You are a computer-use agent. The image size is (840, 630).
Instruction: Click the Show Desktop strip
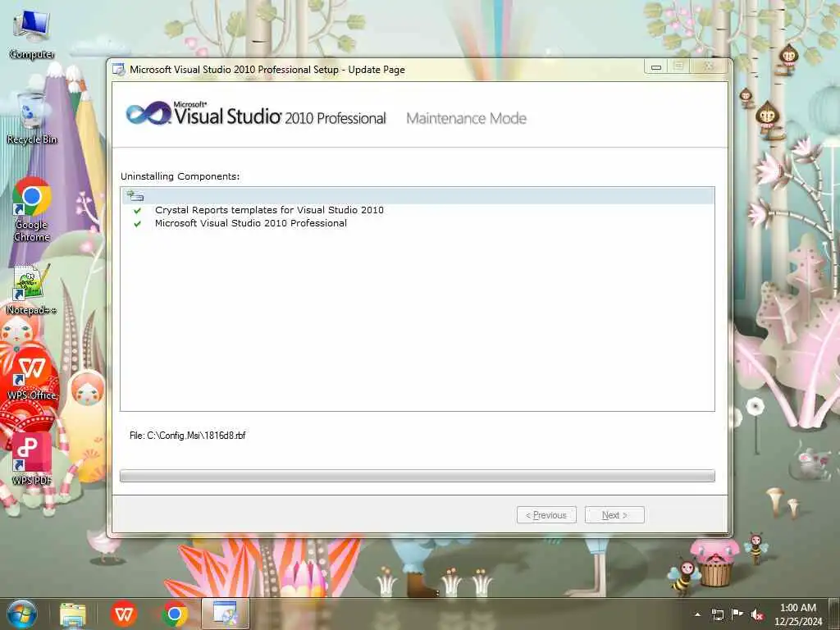click(x=834, y=614)
